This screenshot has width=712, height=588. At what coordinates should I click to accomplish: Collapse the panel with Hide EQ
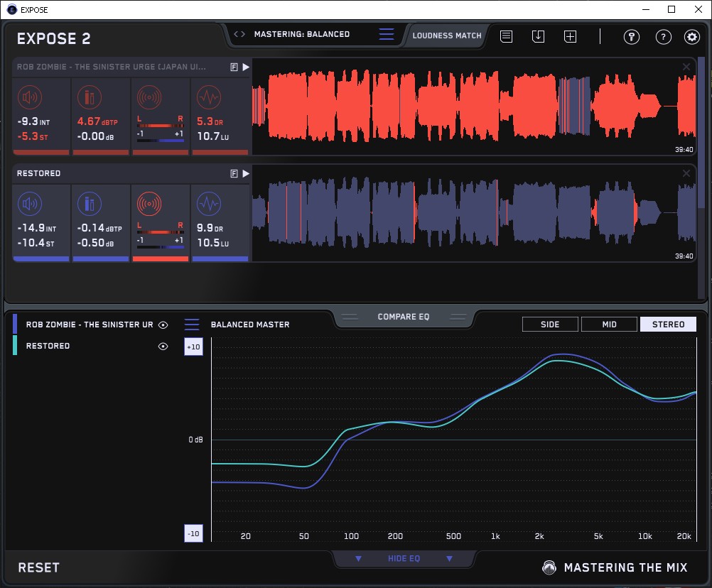coord(404,559)
